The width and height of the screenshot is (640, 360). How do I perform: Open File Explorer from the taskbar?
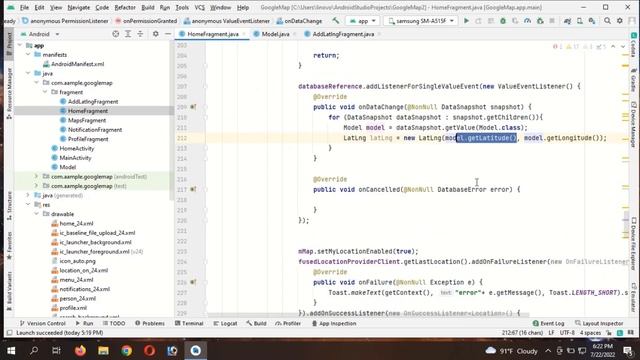[103, 350]
